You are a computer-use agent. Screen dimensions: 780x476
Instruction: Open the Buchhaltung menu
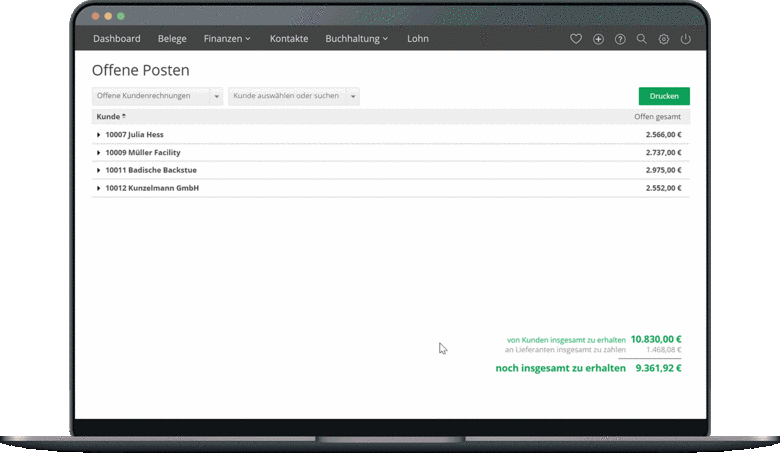click(x=356, y=39)
